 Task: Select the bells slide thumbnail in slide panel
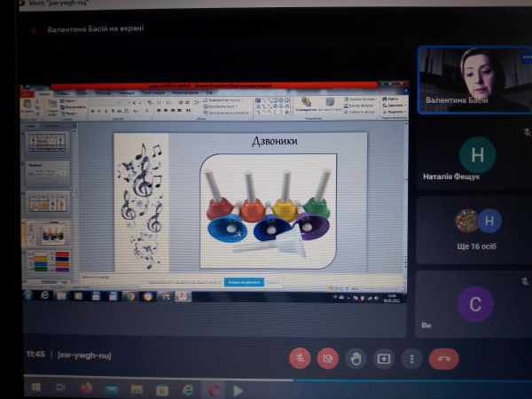47,232
